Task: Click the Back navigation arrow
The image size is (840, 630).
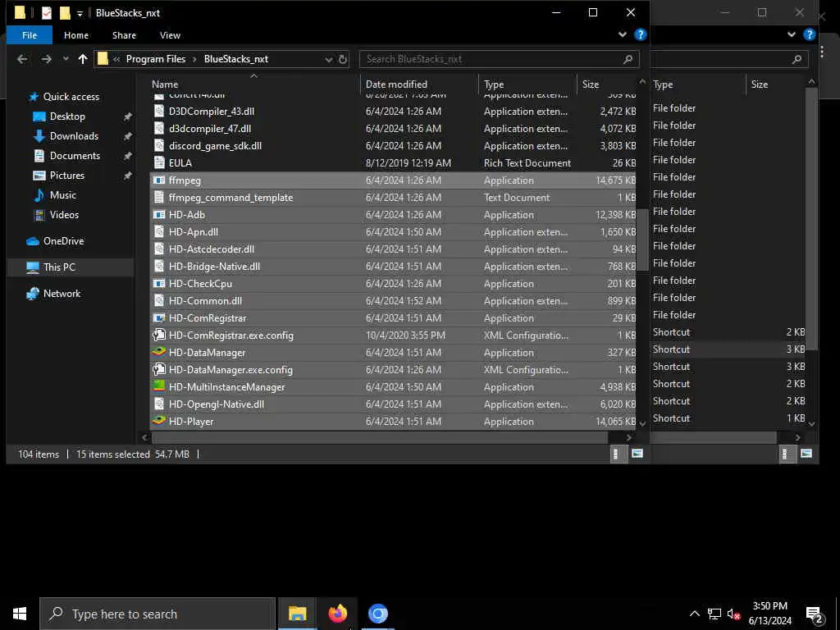Action: pos(22,59)
